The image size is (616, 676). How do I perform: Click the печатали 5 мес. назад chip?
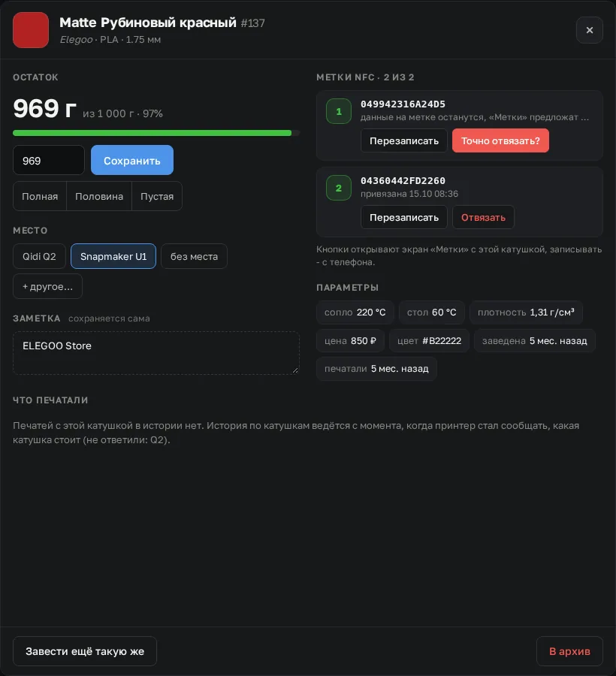377,369
